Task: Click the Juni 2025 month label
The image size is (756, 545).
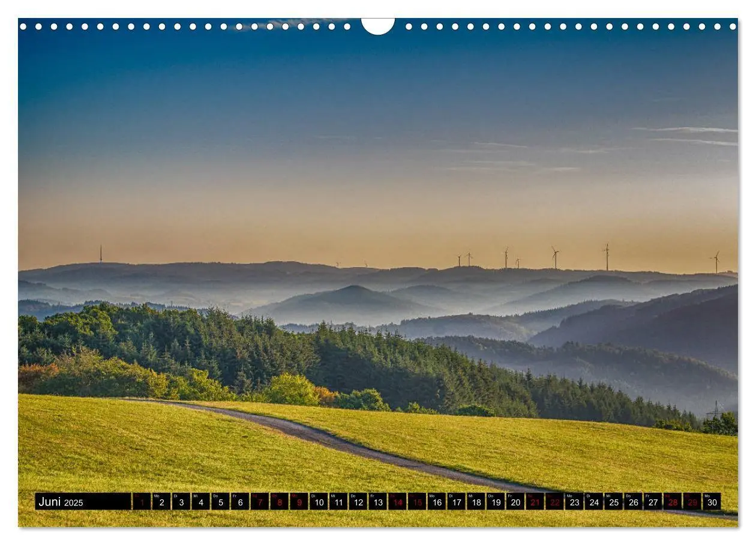Action: point(61,502)
